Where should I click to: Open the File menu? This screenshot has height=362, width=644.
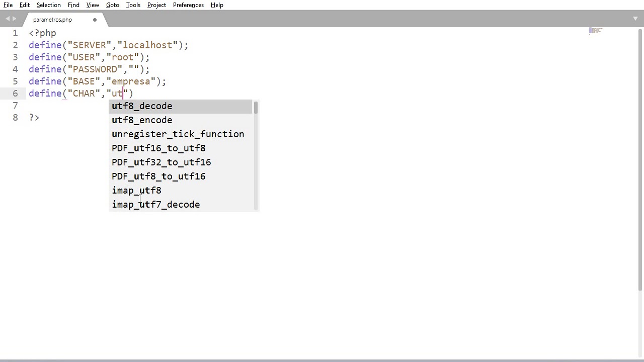pyautogui.click(x=8, y=5)
